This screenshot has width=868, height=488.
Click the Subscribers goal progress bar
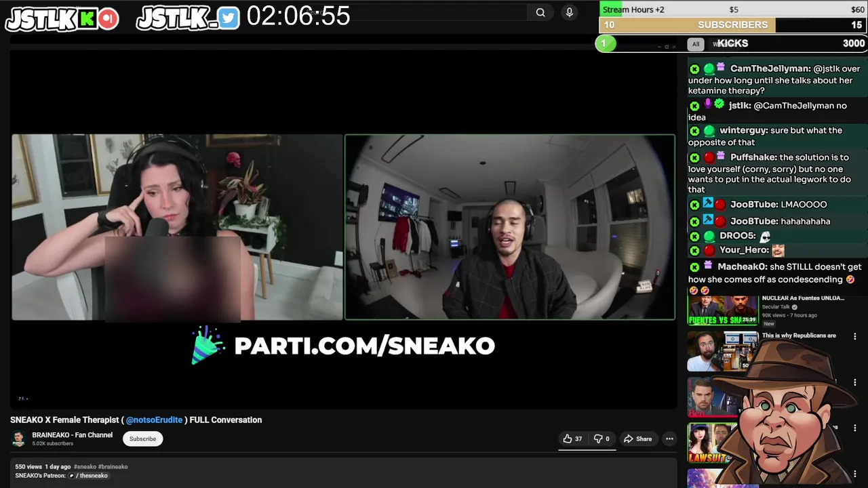pyautogui.click(x=733, y=25)
